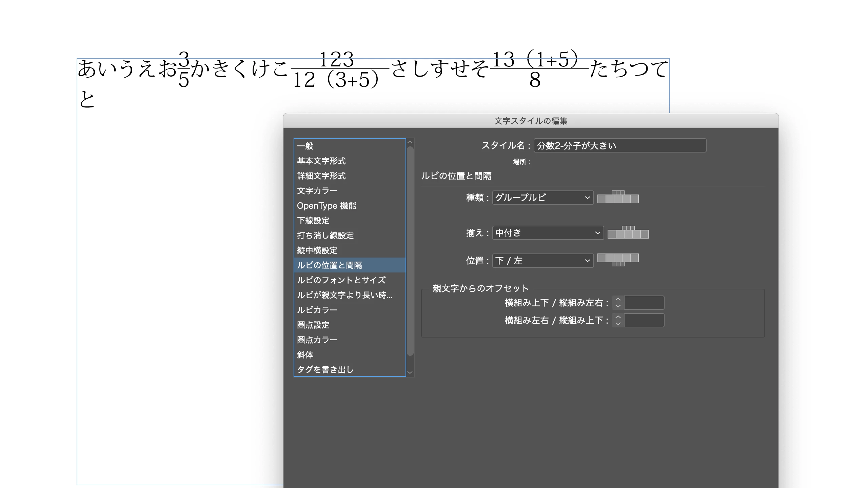The height and width of the screenshot is (488, 868).
Task: Increase 横組み上下 offset with up stepper
Action: (618, 300)
